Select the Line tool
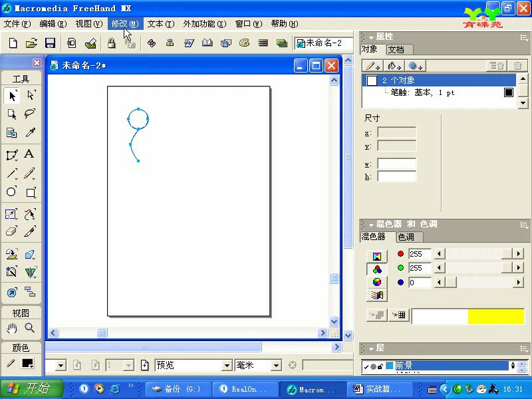Screen dimensions: 532x399 click(12, 174)
